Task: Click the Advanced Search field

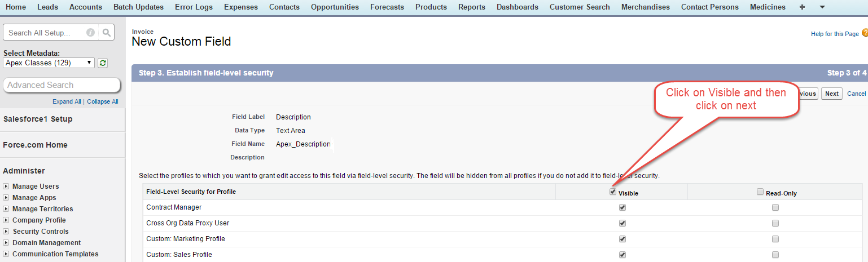Action: (x=62, y=85)
